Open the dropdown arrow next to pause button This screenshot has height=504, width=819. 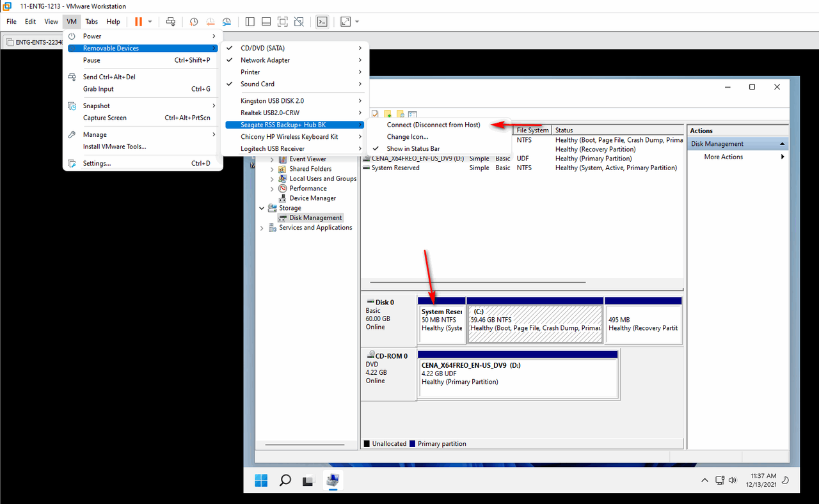point(150,22)
